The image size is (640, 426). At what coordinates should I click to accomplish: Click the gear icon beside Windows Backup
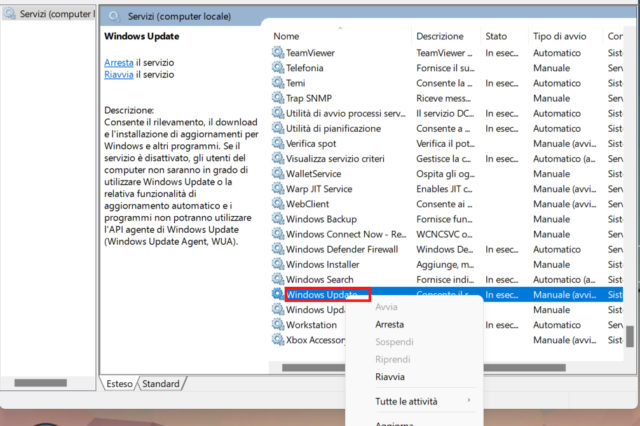(x=278, y=219)
